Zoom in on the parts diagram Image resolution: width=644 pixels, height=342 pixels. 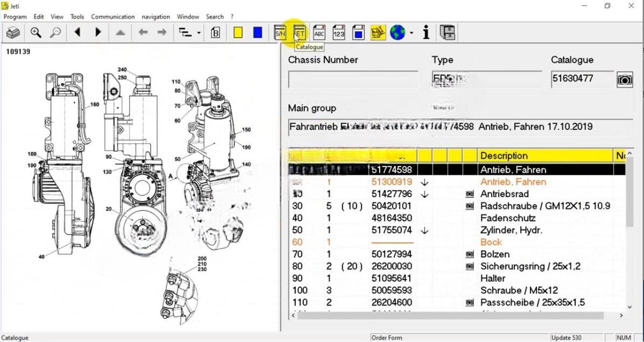36,33
